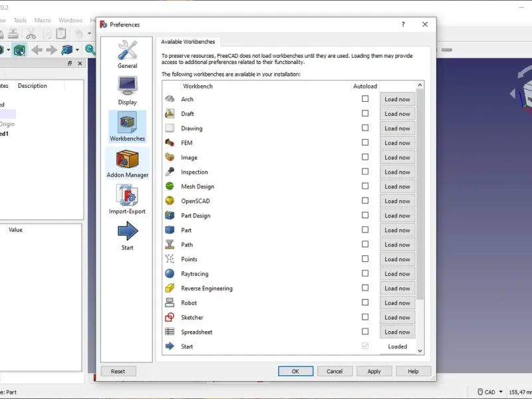The height and width of the screenshot is (399, 532).
Task: Enable autoload for Robot workbench
Action: click(365, 303)
